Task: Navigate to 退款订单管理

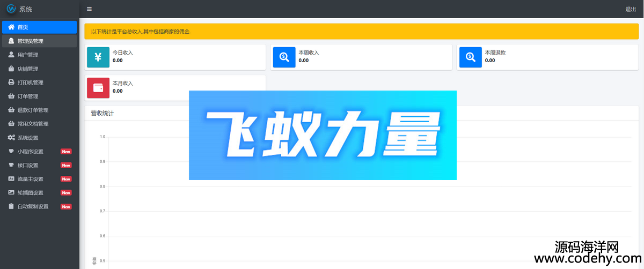Action: (x=33, y=110)
